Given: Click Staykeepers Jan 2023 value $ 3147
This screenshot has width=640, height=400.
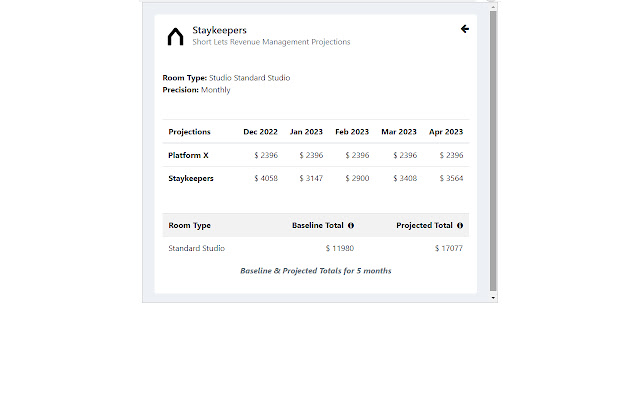Looking at the screenshot, I should [311, 178].
